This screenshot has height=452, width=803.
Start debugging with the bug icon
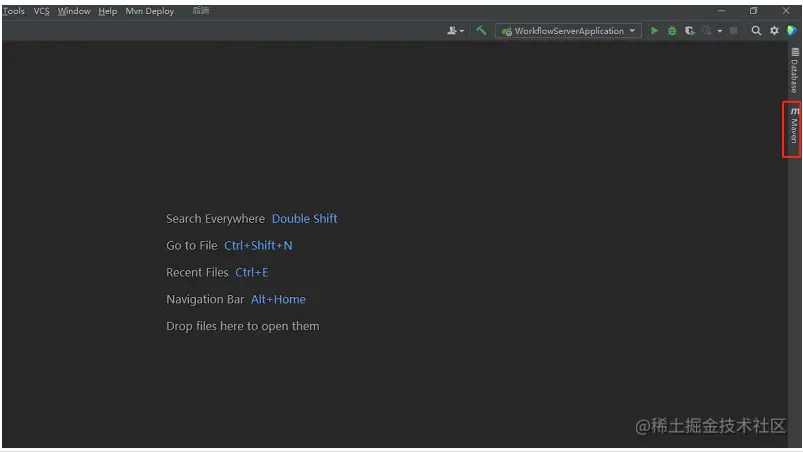coord(672,31)
